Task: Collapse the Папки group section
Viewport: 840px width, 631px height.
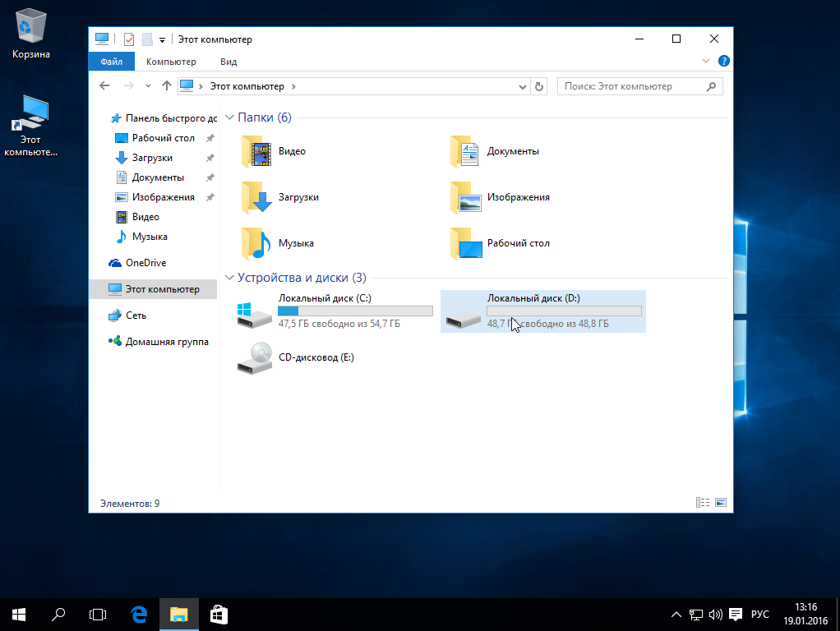Action: [x=229, y=118]
